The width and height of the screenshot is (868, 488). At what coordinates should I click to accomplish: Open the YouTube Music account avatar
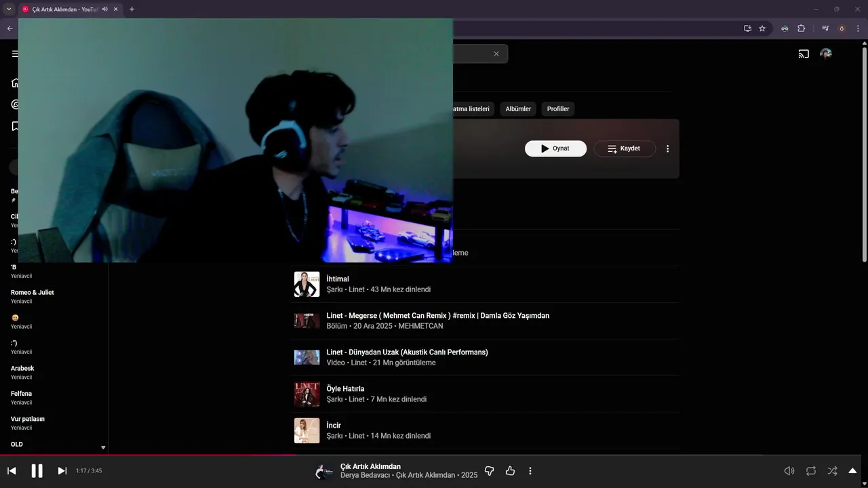click(x=826, y=54)
